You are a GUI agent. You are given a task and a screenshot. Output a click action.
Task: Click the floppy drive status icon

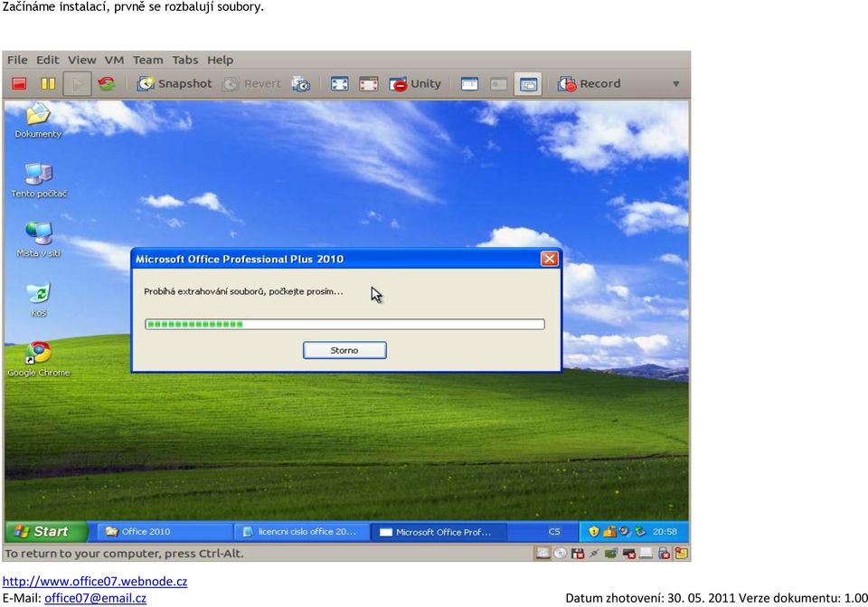(x=578, y=554)
